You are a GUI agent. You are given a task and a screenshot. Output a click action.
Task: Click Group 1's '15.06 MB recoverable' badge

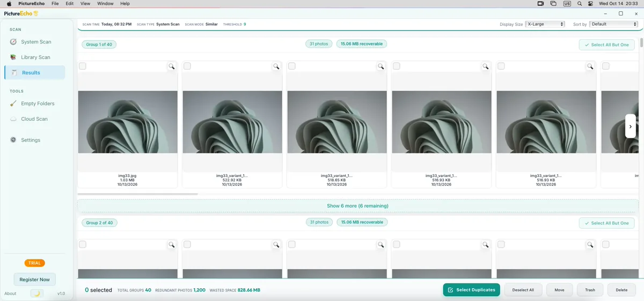pos(362,44)
